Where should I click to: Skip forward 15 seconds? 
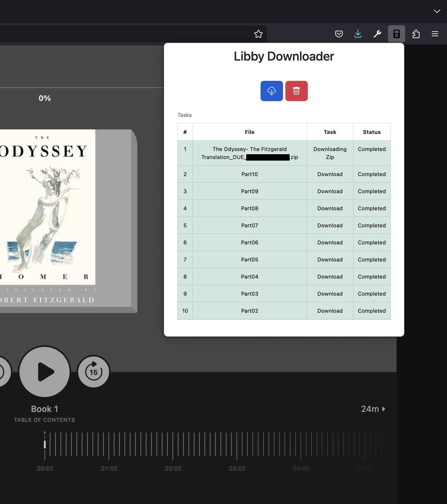click(94, 372)
